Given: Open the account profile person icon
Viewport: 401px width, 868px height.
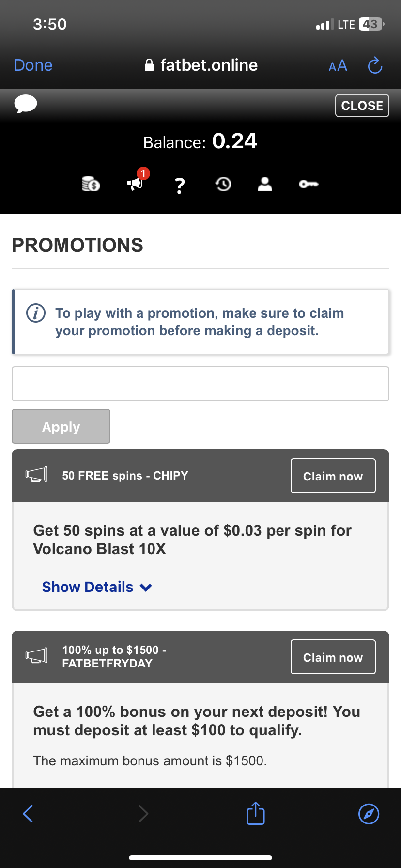Looking at the screenshot, I should point(264,184).
